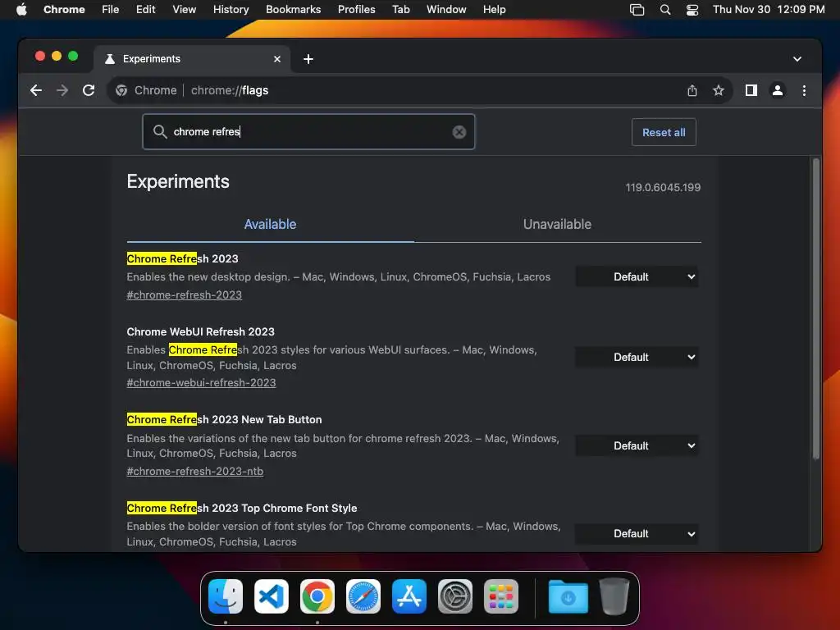
Task: Open the profile avatar icon
Action: (778, 90)
